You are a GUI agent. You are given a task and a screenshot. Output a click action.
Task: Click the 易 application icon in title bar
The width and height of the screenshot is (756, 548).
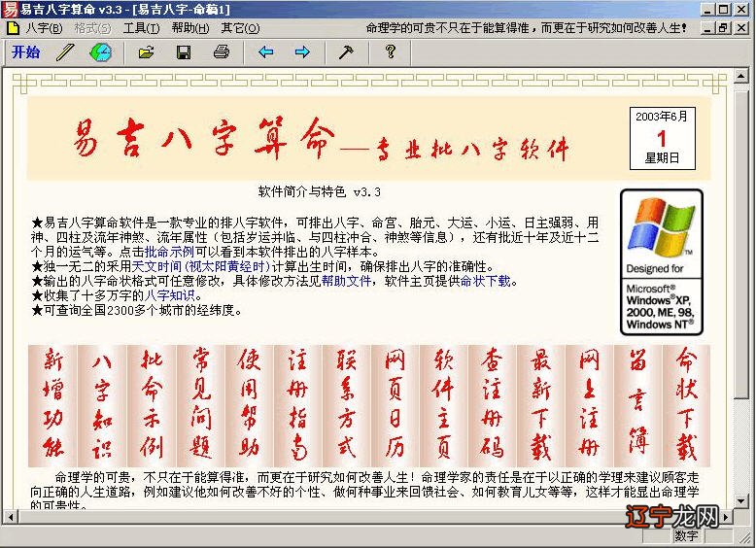click(10, 9)
